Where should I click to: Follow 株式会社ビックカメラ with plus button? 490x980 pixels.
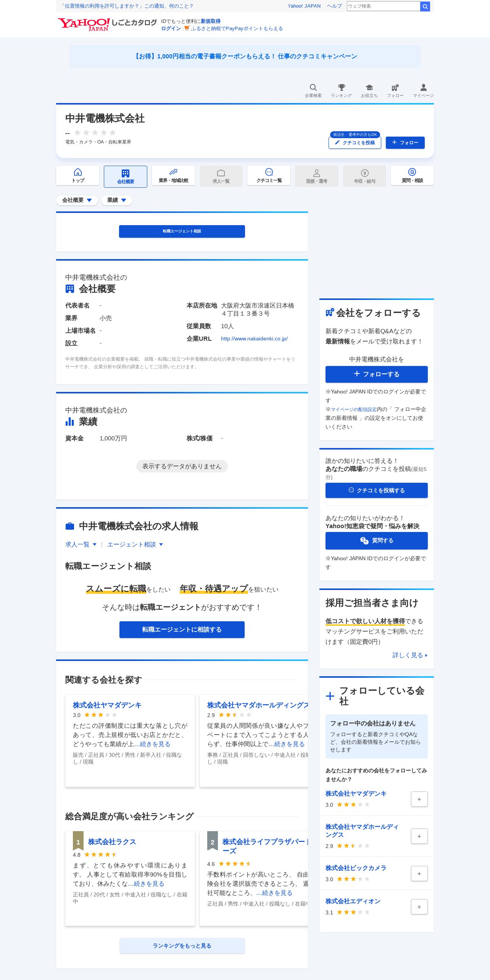tap(419, 874)
